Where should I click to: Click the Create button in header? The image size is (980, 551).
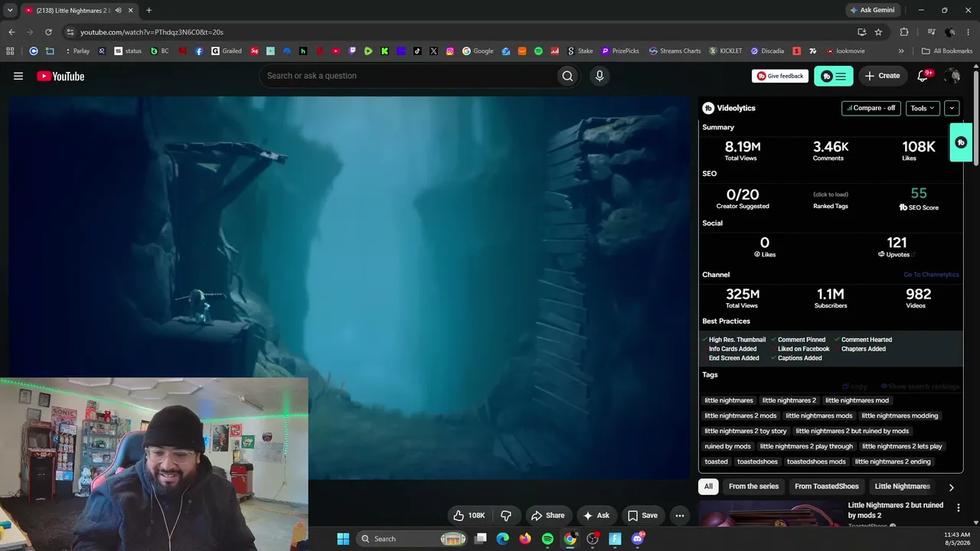(x=882, y=76)
